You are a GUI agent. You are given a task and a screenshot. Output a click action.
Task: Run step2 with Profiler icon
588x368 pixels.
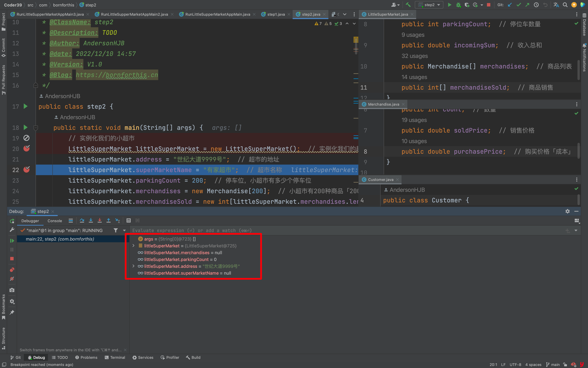tap(475, 5)
